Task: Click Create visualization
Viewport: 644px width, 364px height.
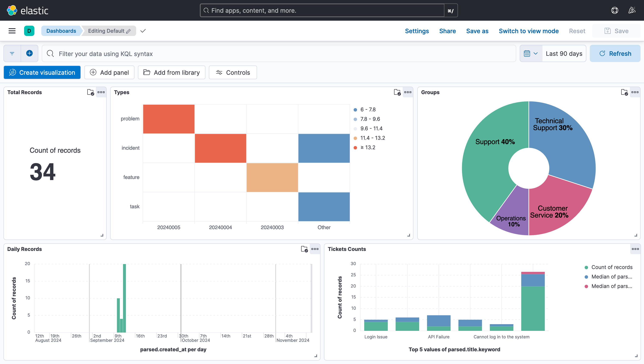Action: coord(42,72)
